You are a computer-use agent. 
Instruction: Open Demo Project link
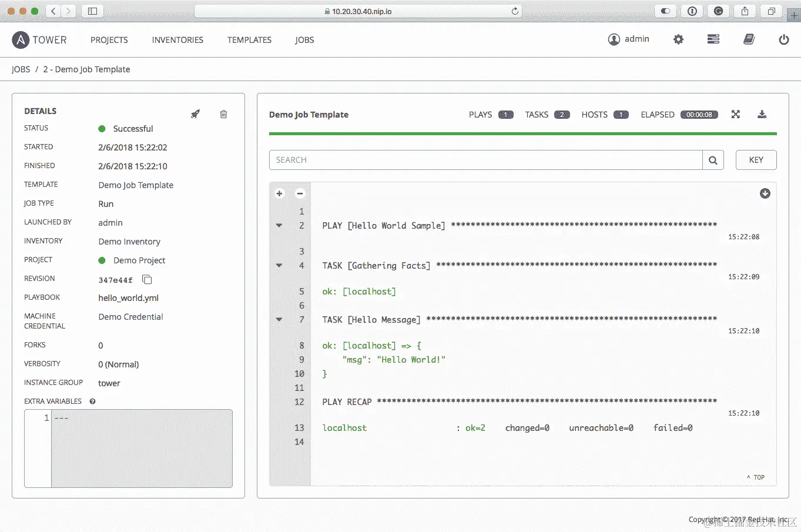pyautogui.click(x=139, y=260)
